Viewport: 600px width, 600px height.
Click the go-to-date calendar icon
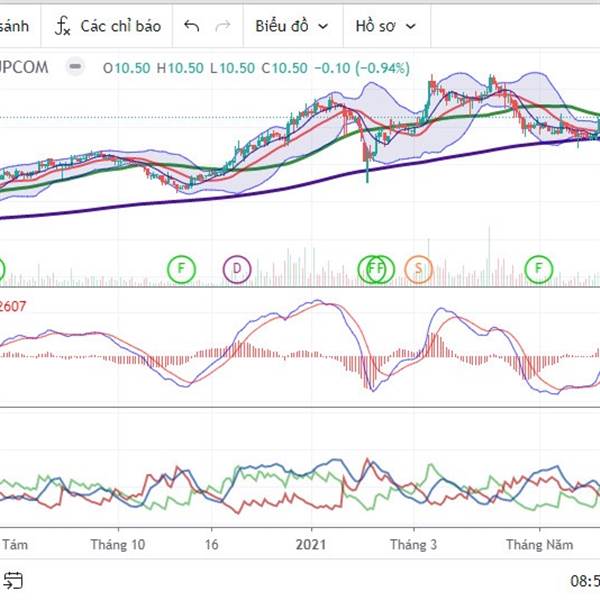[13, 580]
